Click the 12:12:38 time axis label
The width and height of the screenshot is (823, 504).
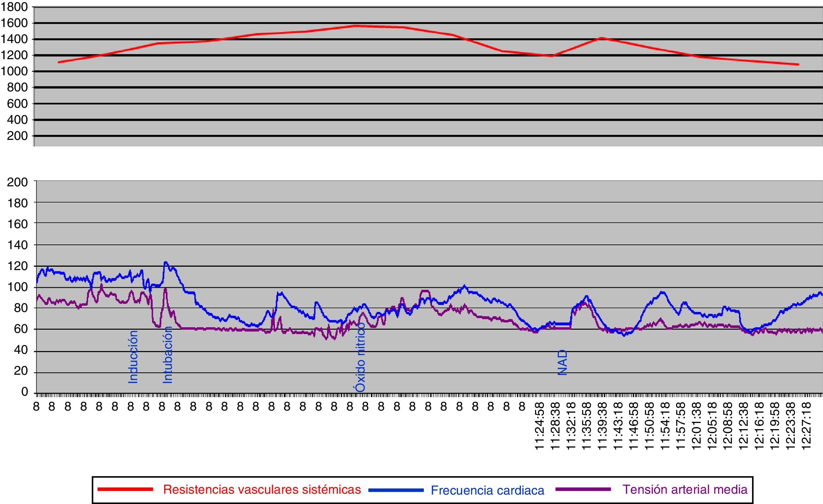743,426
